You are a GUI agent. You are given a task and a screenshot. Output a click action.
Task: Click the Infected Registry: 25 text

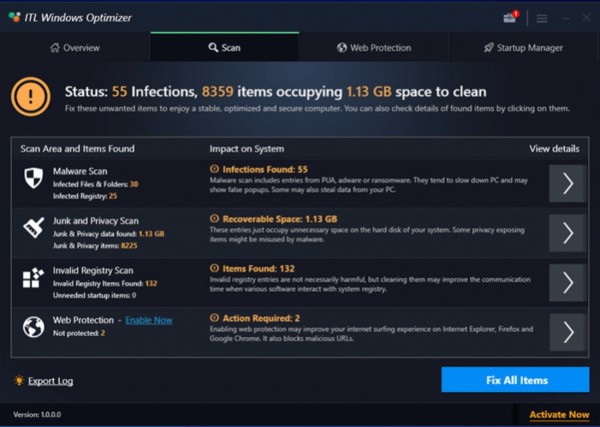85,196
